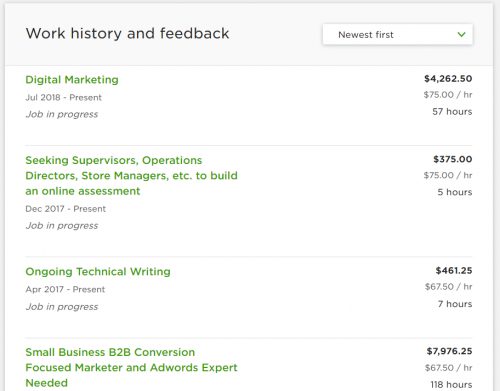Click the 7 hours label
This screenshot has height=391, width=500.
tap(455, 304)
